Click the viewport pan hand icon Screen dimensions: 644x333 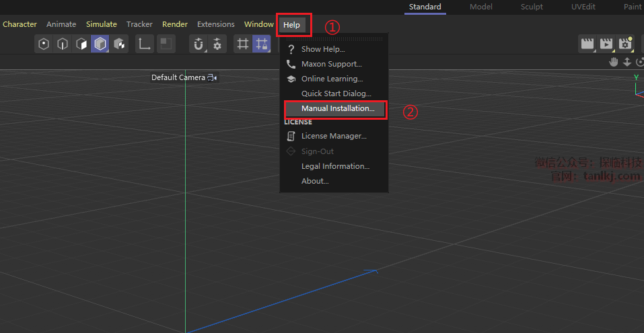(x=614, y=62)
